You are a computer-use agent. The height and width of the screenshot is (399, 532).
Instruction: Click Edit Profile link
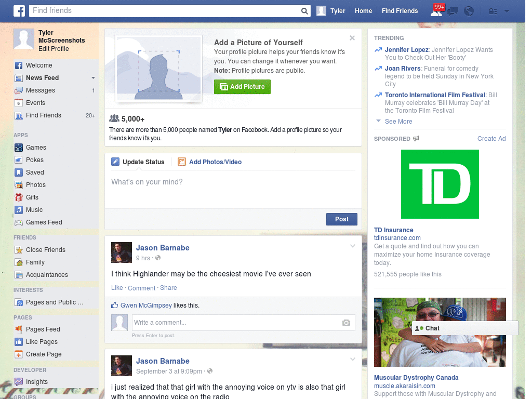click(x=54, y=49)
